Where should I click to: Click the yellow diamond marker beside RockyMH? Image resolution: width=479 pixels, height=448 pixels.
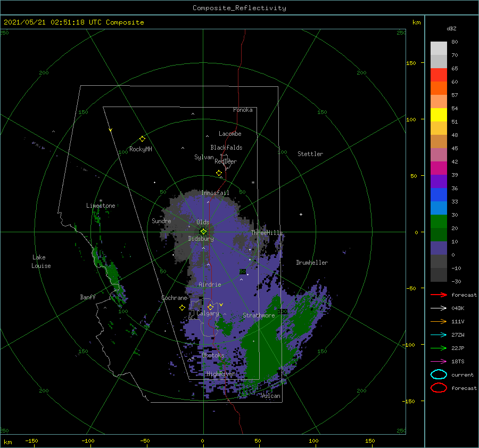[142, 139]
